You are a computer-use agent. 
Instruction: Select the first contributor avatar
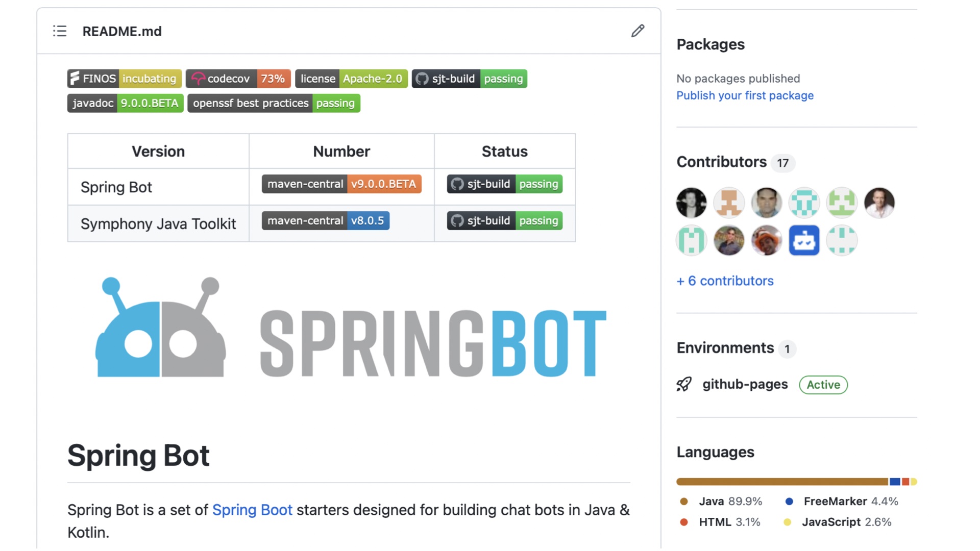691,203
